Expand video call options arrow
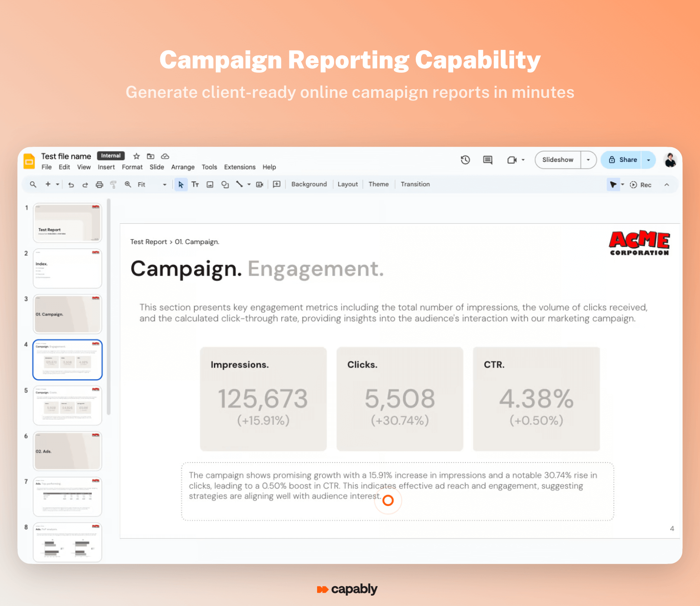The height and width of the screenshot is (606, 700). (x=523, y=160)
